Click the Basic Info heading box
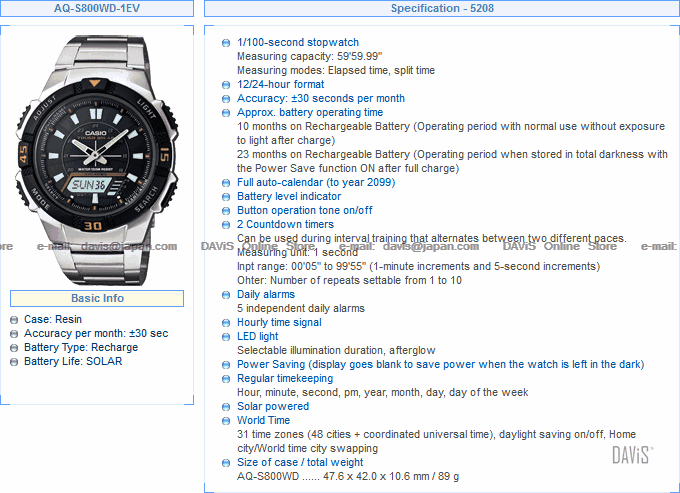Screen dimensions: 680x493 pyautogui.click(x=97, y=298)
